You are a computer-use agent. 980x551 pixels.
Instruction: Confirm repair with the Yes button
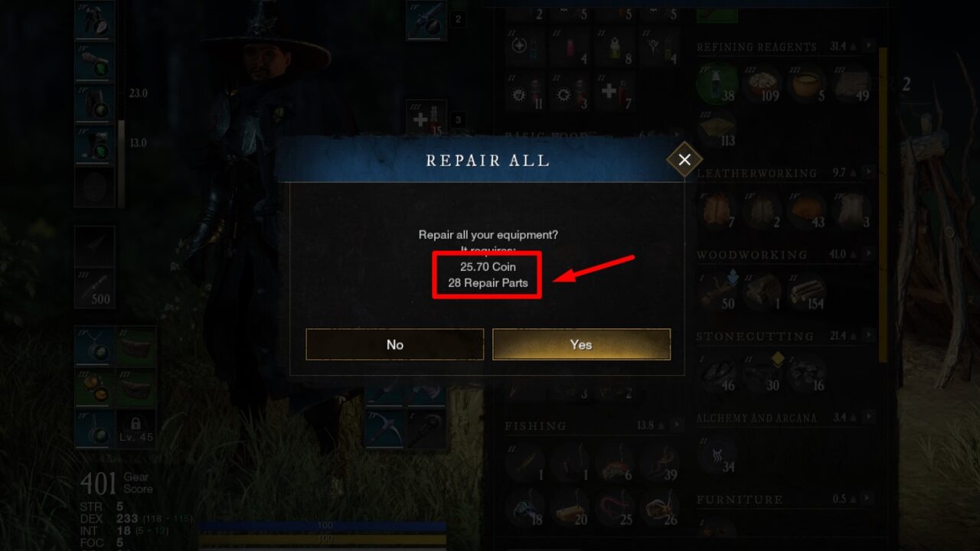[x=581, y=344]
